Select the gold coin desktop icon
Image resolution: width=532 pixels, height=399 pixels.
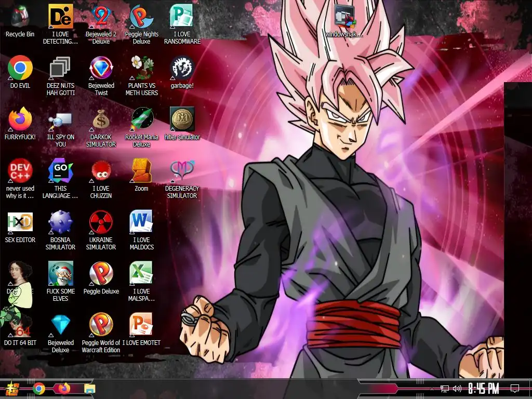pyautogui.click(x=182, y=119)
